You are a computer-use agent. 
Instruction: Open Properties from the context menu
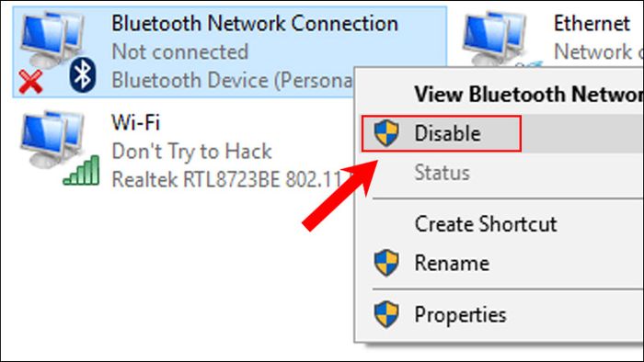pyautogui.click(x=460, y=315)
